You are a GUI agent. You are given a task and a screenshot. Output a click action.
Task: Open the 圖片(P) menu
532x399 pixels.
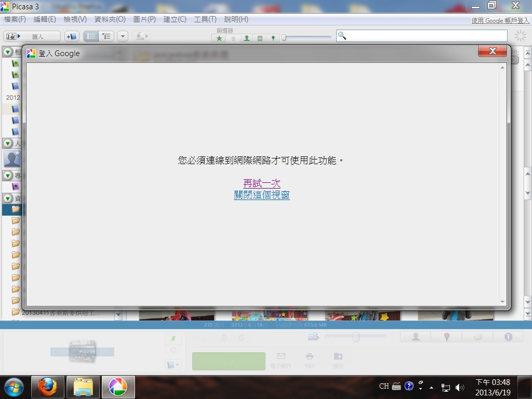coord(144,19)
